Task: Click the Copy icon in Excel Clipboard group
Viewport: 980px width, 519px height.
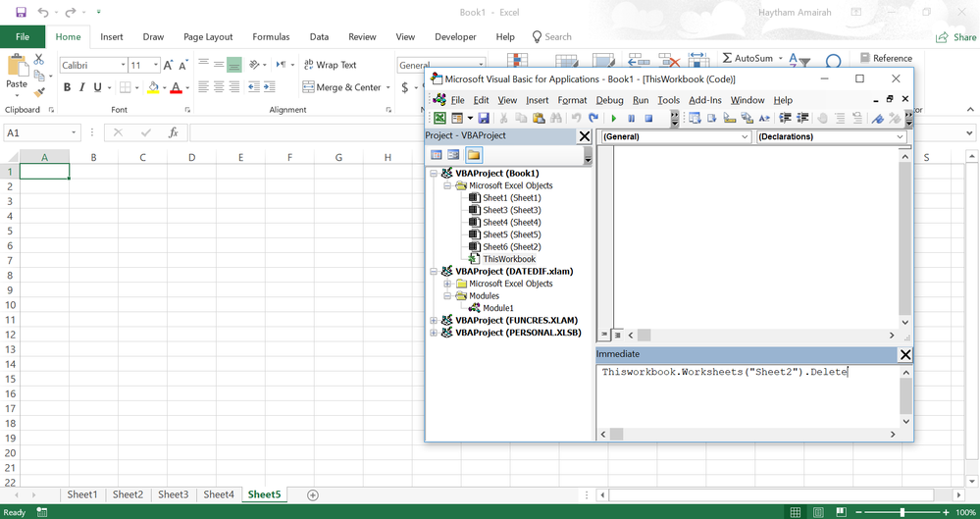Action: 39,77
